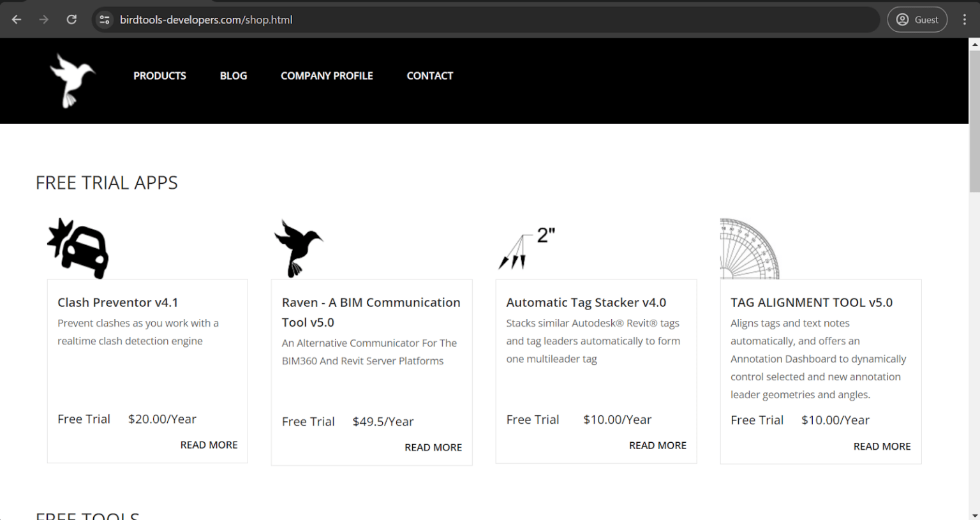Image resolution: width=980 pixels, height=520 pixels.
Task: Click the hummingbird logo icon
Action: coord(71,80)
